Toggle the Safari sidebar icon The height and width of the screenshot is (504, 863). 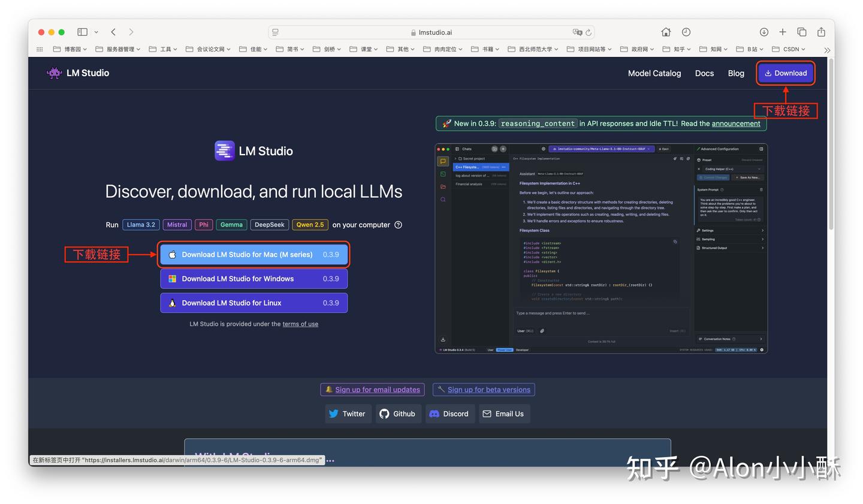(82, 32)
